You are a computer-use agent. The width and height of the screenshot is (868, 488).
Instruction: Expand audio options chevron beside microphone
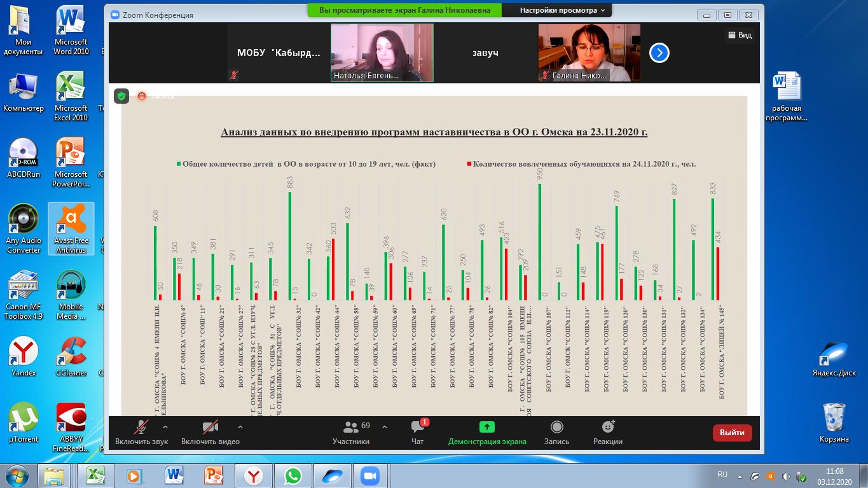coord(165,427)
